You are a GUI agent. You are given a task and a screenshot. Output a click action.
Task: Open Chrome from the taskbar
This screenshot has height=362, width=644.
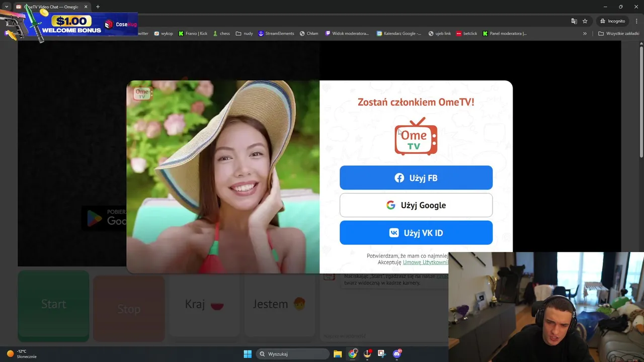(353, 354)
